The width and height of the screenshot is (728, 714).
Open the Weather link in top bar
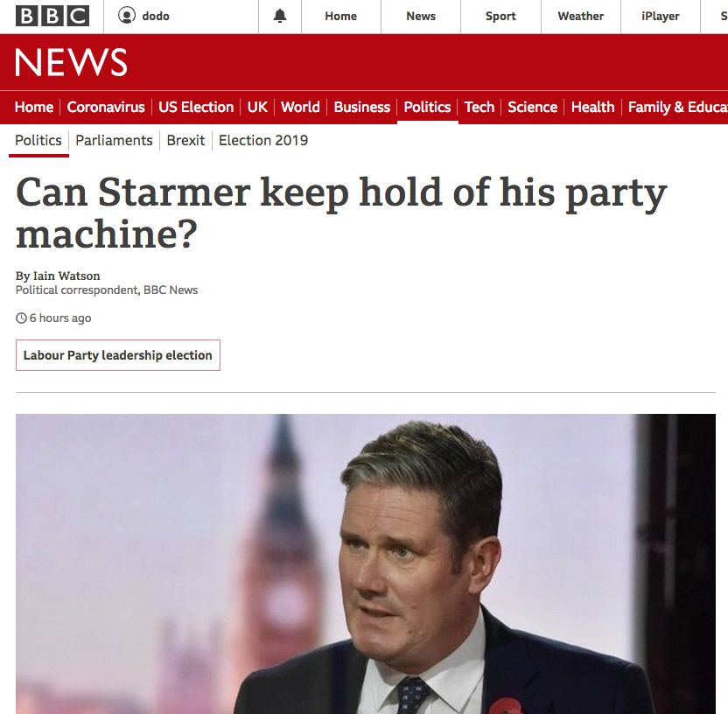(580, 17)
